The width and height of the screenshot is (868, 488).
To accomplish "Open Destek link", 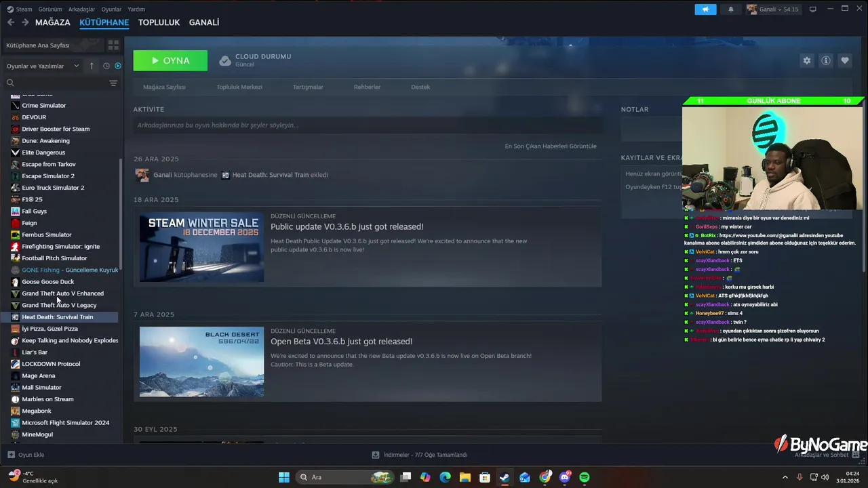I will [420, 87].
